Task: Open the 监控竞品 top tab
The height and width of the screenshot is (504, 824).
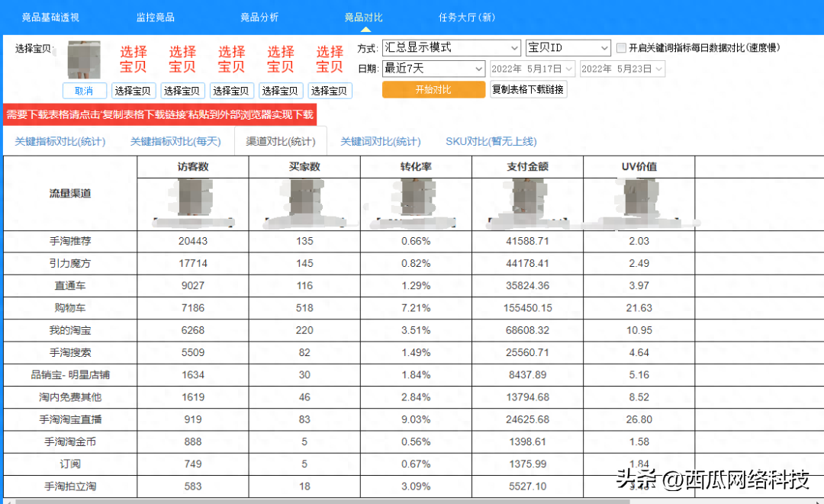Action: click(x=155, y=17)
